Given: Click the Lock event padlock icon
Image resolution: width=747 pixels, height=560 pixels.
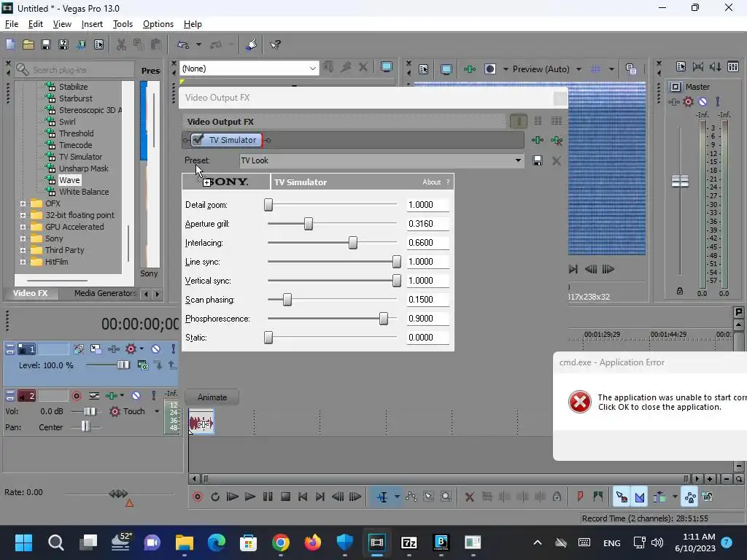Looking at the screenshot, I should (x=557, y=497).
